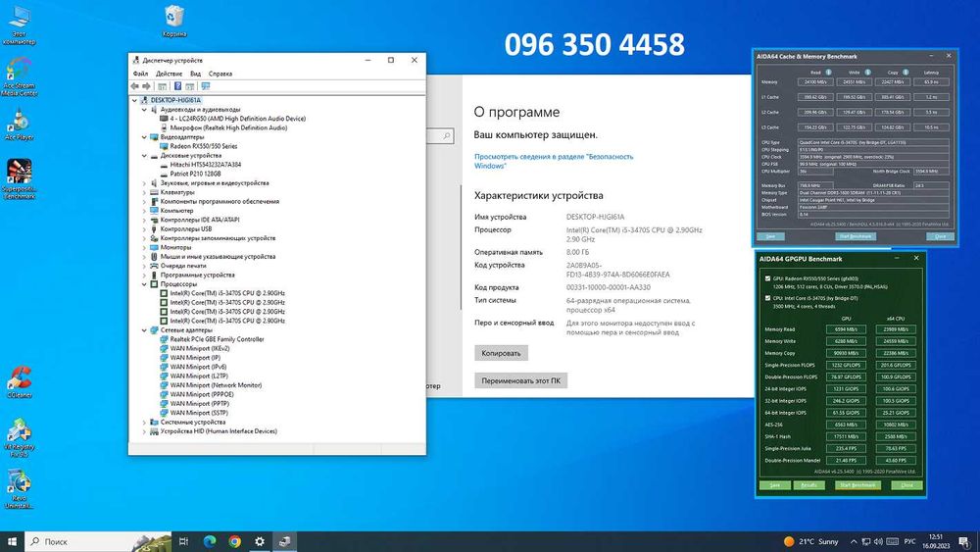Click the scan for hardware changes monitor icon
This screenshot has height=552, width=980.
pos(205,86)
